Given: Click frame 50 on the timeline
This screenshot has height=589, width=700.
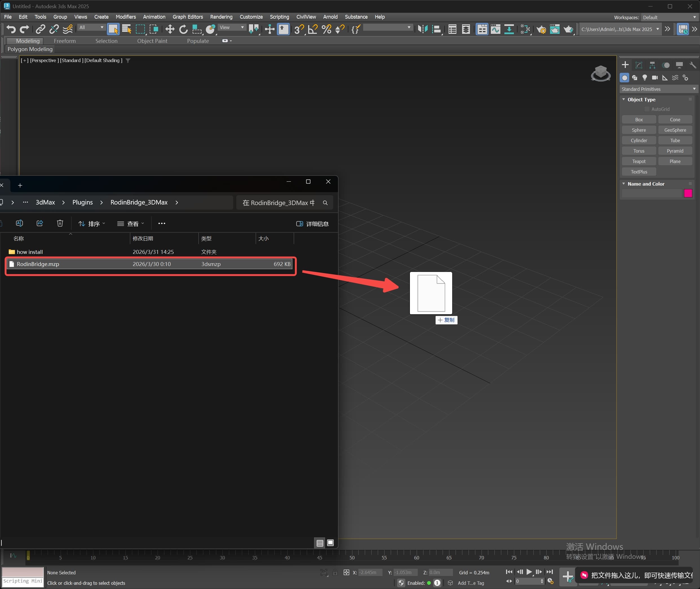Looking at the screenshot, I should (x=352, y=558).
